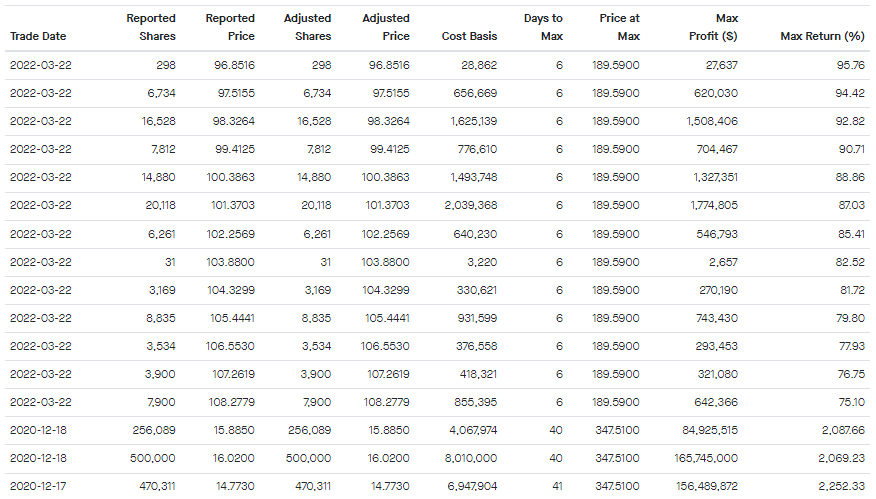Sort by Days to Max header

(543, 27)
